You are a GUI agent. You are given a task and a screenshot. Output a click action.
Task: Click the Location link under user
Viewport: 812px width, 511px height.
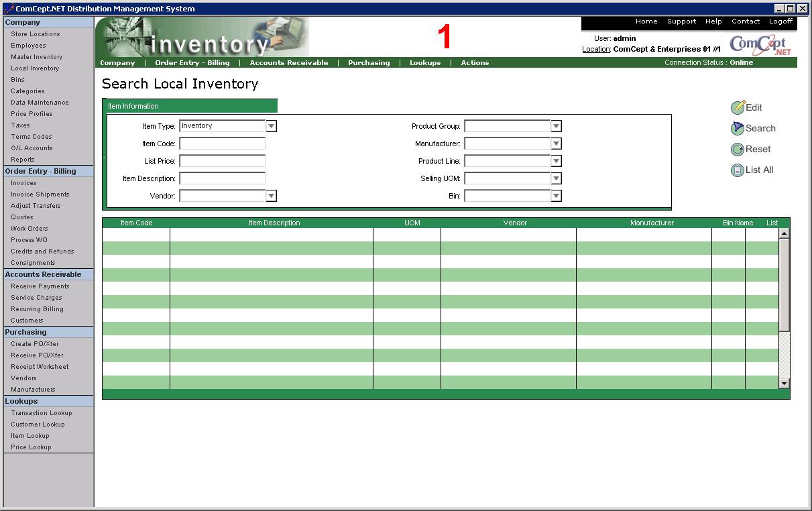(596, 49)
